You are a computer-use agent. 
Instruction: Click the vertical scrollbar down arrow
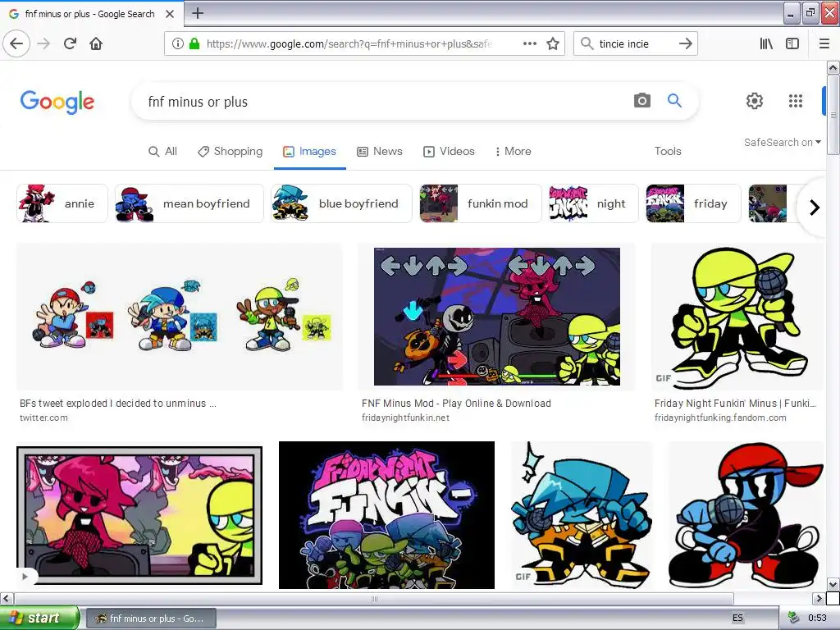click(833, 584)
